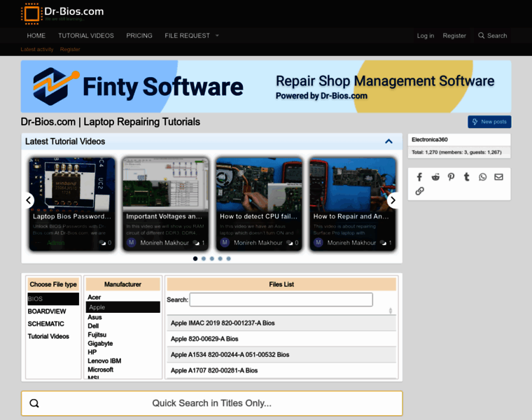Copy link using the chain icon

tap(419, 191)
